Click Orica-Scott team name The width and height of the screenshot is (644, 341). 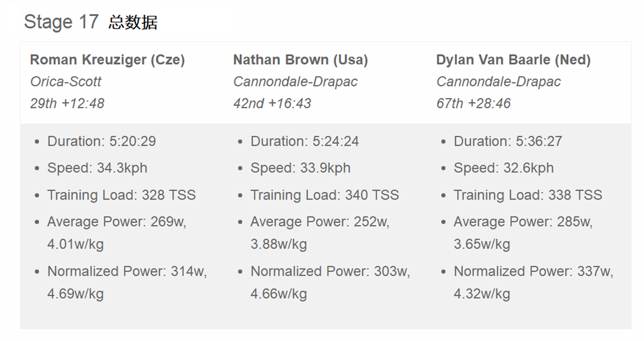(65, 82)
